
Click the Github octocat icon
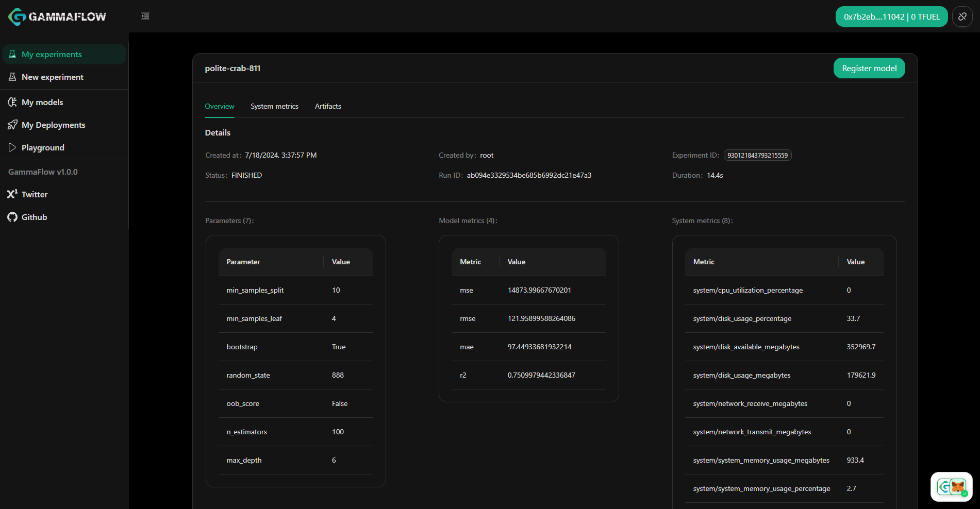tap(12, 217)
